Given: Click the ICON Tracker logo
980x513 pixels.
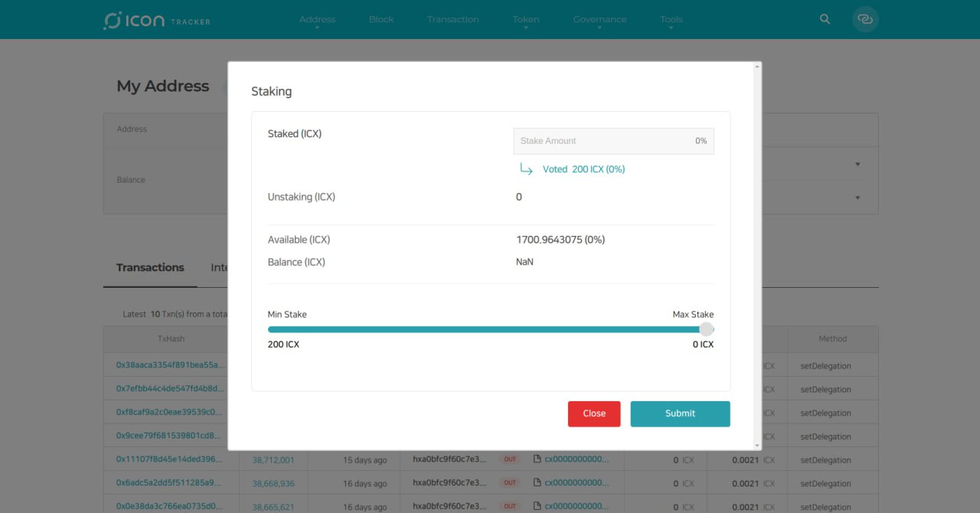Looking at the screenshot, I should pyautogui.click(x=157, y=20).
